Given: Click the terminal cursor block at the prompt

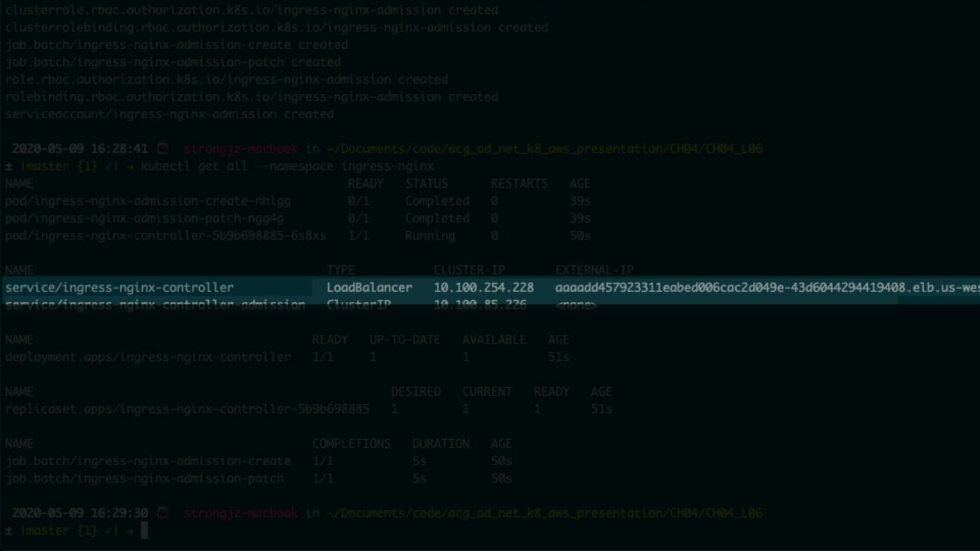Looking at the screenshot, I should (x=144, y=530).
